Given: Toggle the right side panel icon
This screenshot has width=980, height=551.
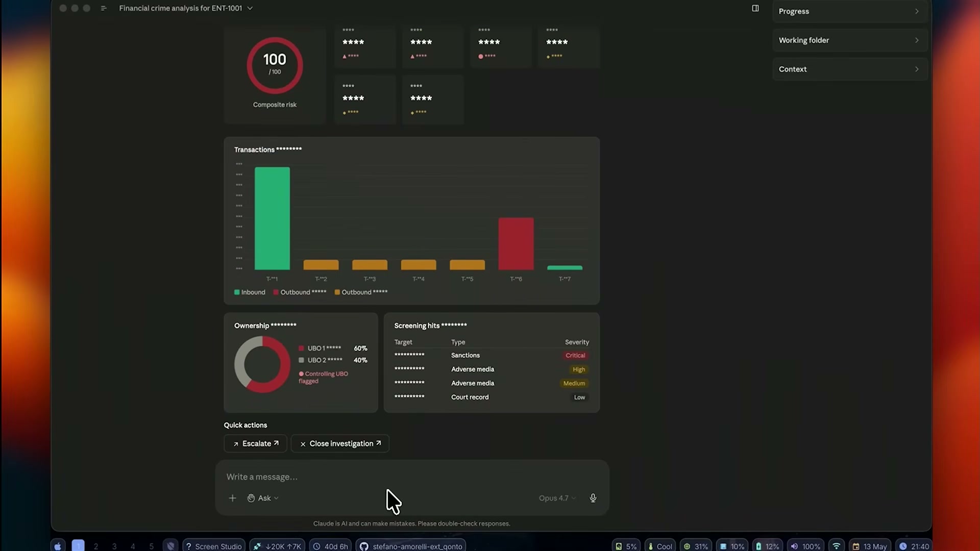Looking at the screenshot, I should (x=755, y=8).
